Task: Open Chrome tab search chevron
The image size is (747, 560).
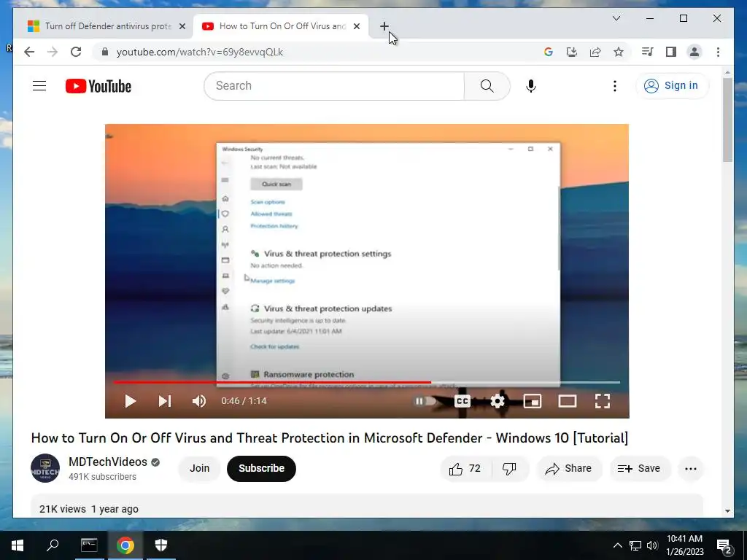Action: point(616,18)
